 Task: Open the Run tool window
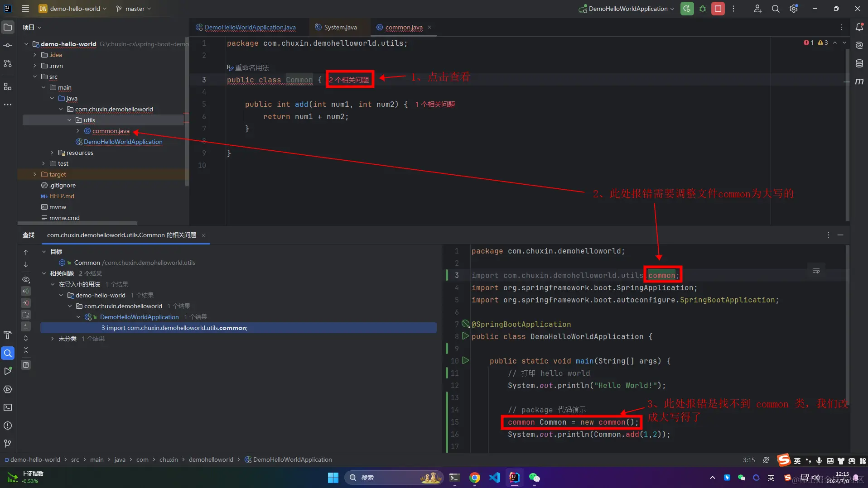[x=8, y=371]
